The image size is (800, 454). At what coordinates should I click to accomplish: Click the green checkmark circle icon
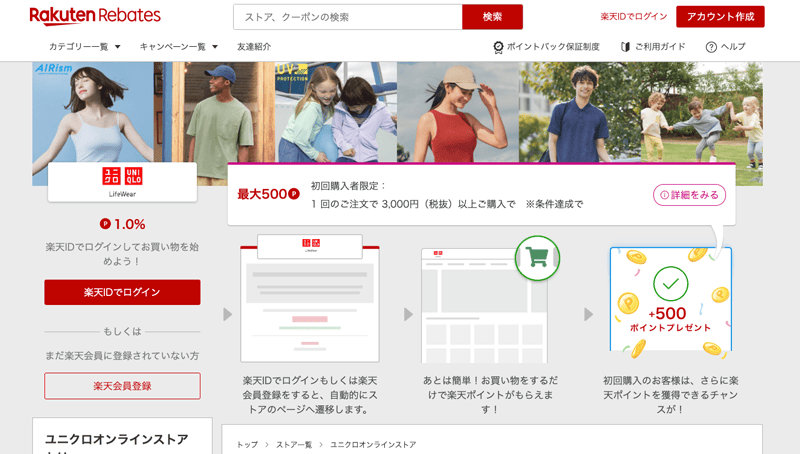(x=670, y=284)
